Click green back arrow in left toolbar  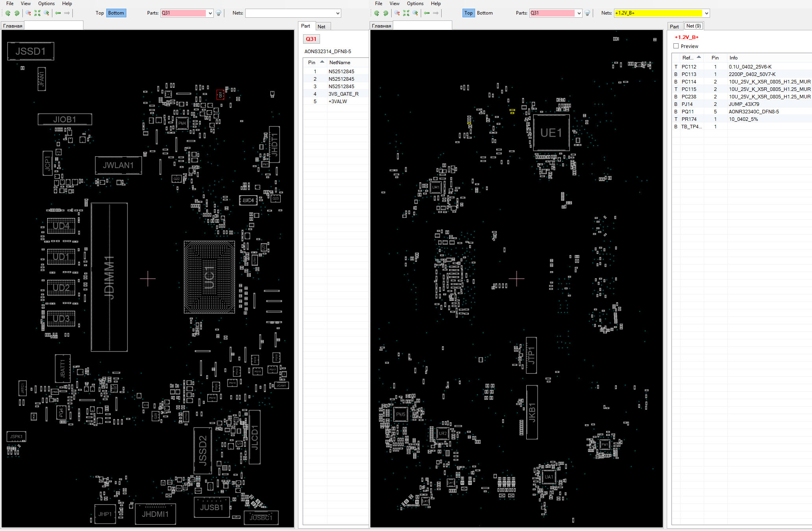58,13
